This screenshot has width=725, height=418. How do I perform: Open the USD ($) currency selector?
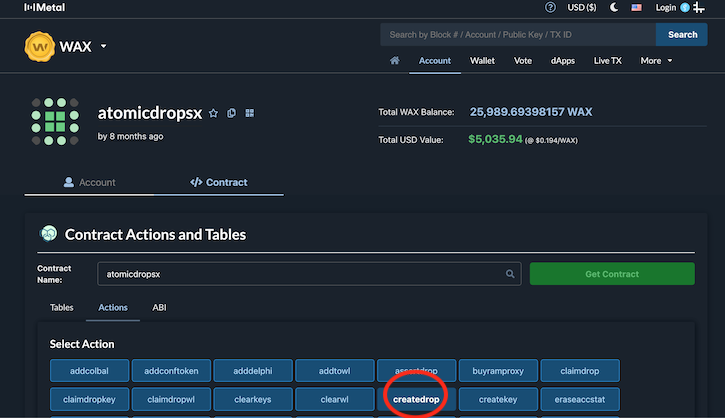pyautogui.click(x=582, y=7)
